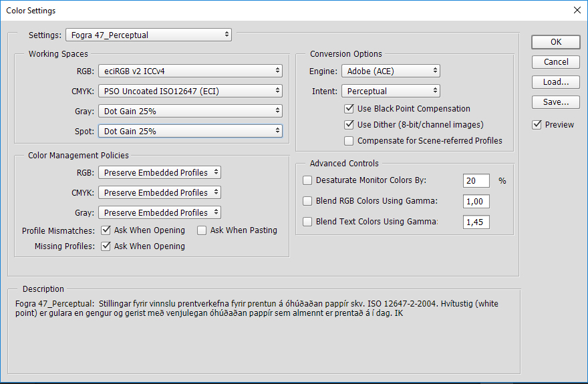This screenshot has width=588, height=384.
Task: Expand the CMYK working space list
Action: pos(190,91)
